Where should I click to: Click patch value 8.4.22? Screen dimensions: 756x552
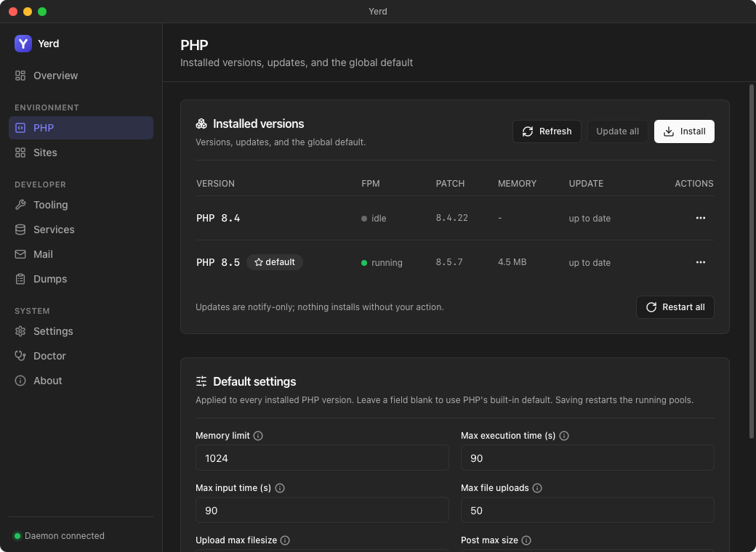(x=451, y=218)
